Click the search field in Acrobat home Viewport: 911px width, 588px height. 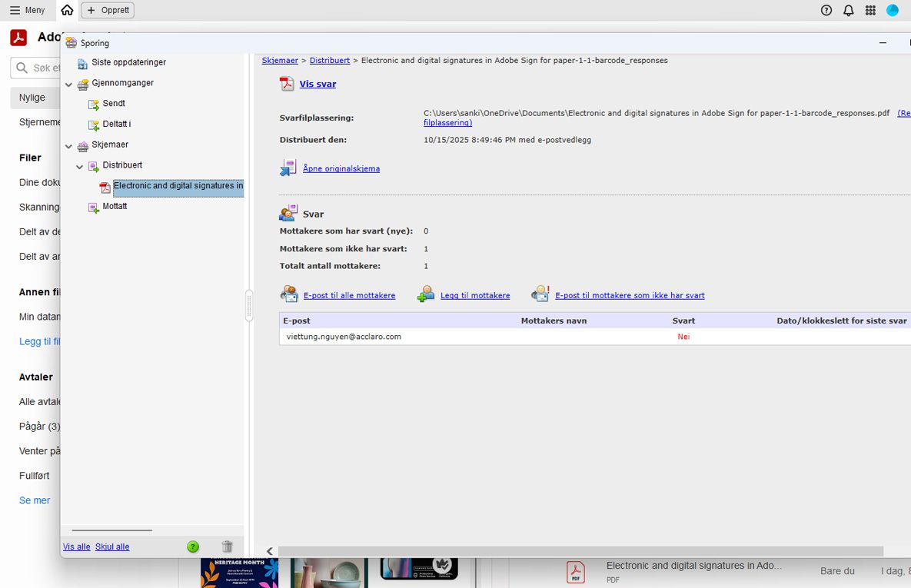pyautogui.click(x=35, y=68)
